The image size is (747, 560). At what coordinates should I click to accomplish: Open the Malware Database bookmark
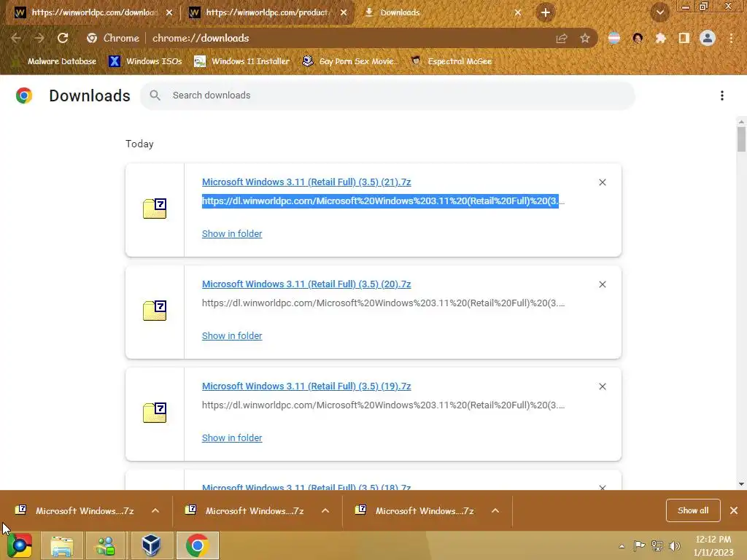(55, 61)
